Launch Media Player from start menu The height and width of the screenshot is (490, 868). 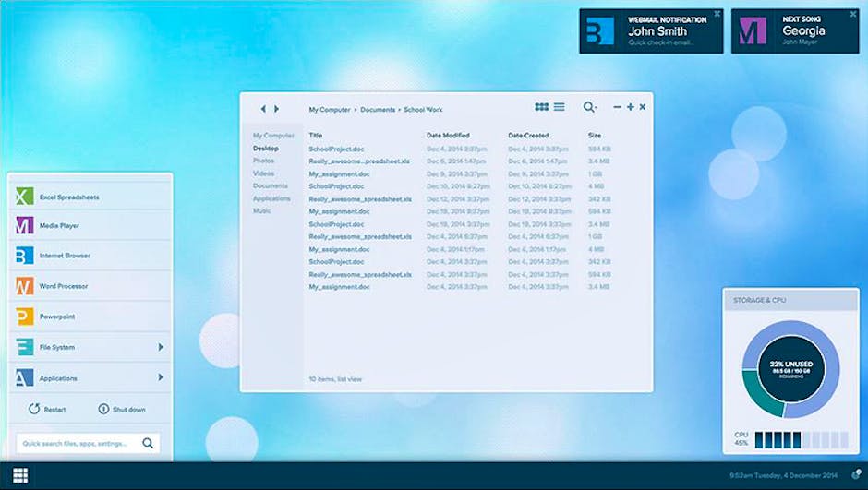click(x=24, y=226)
